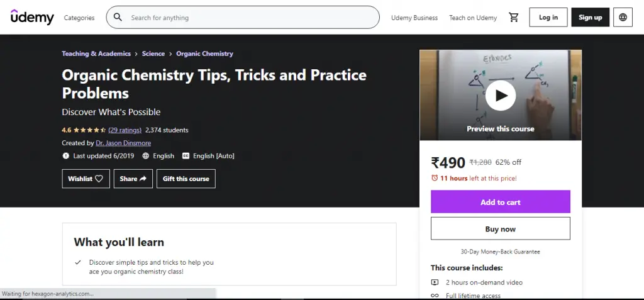Click the alarm clock icon by 11 hours
The width and height of the screenshot is (644, 300).
tap(434, 178)
